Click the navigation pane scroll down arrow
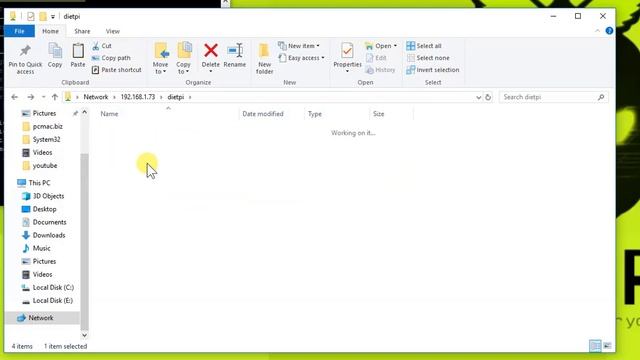Image resolution: width=640 pixels, height=360 pixels. pyautogui.click(x=84, y=335)
